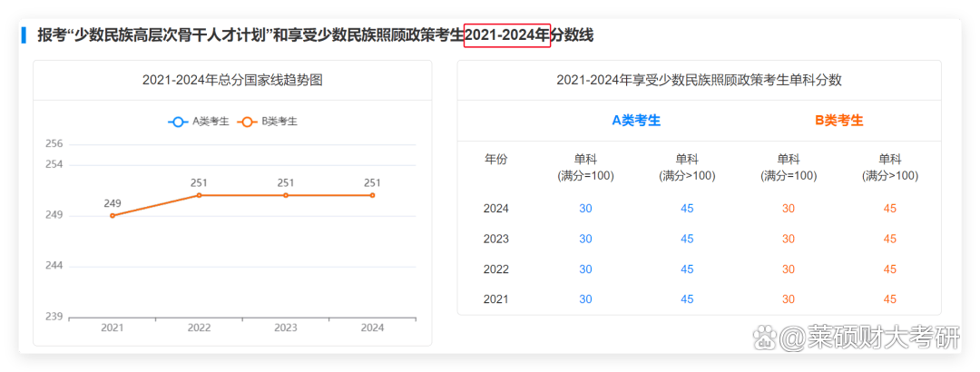
Task: Click the 2021-2024年总分国家线趋势图 chart title
Action: [232, 80]
